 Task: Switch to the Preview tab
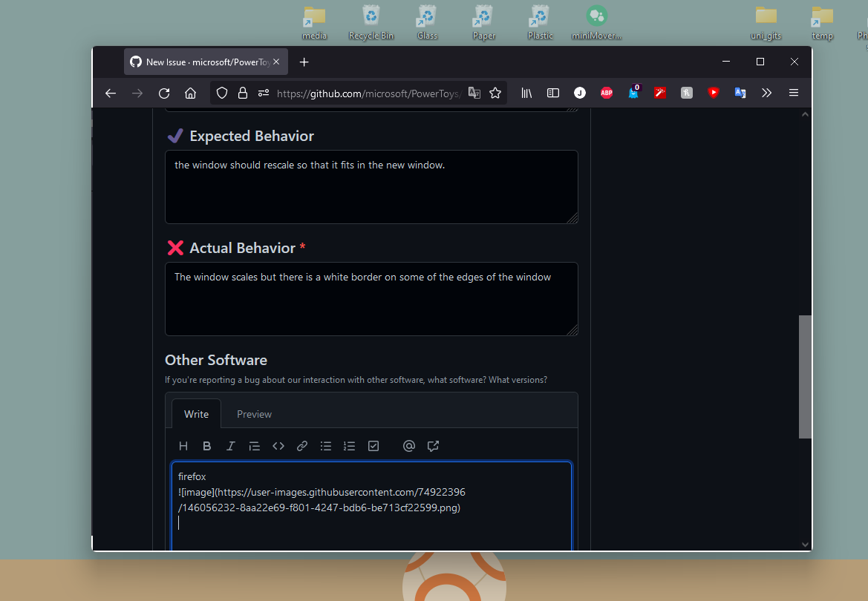coord(254,414)
